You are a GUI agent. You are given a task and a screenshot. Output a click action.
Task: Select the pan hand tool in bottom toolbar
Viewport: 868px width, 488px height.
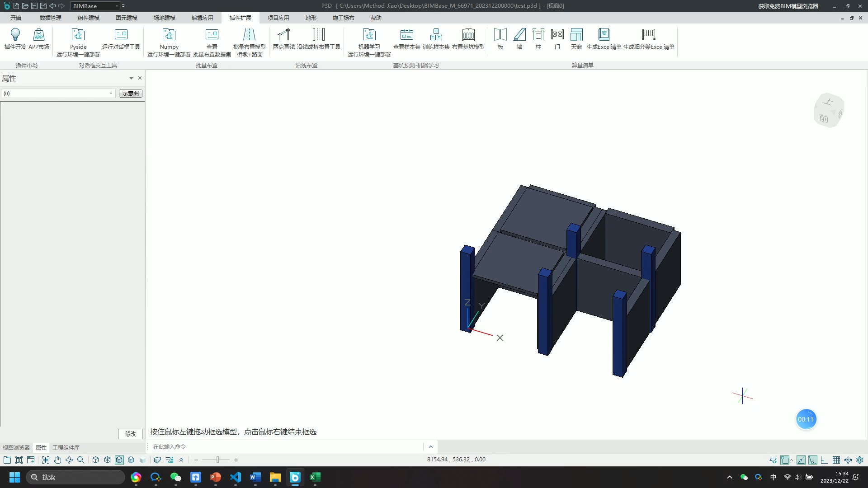tap(57, 460)
